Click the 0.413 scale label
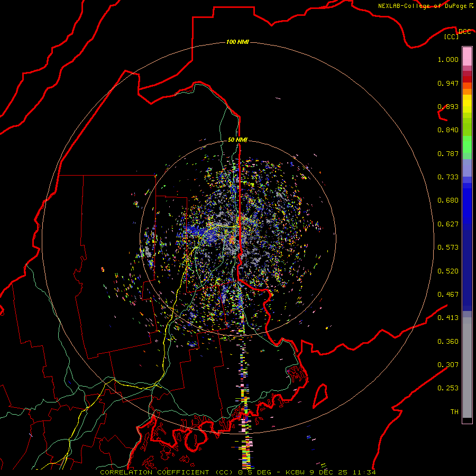 click(448, 318)
